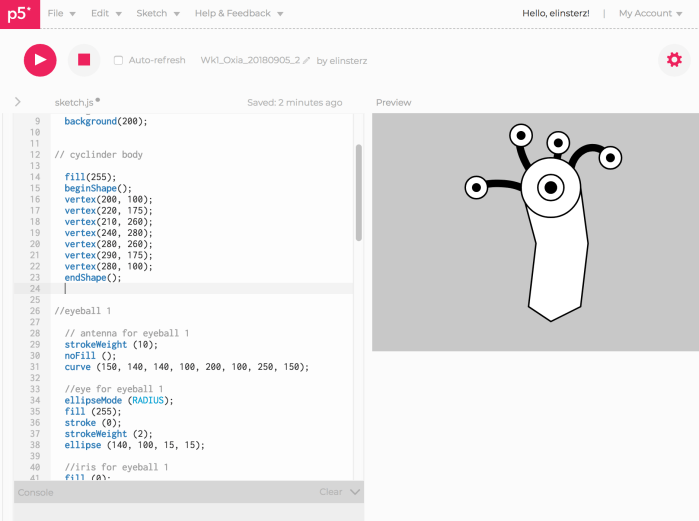The height and width of the screenshot is (521, 699).
Task: Click the code editor vertical scrollbar
Action: pos(358,193)
